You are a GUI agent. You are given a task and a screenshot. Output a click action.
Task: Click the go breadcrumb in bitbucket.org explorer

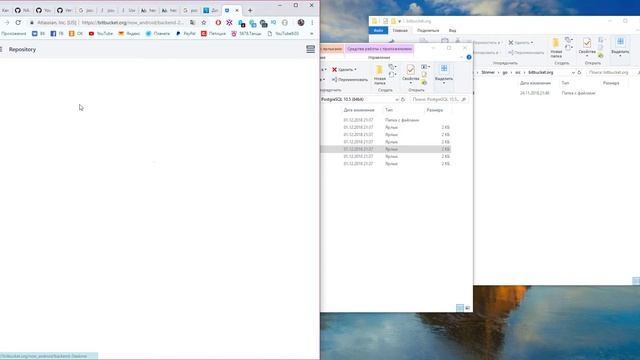click(x=505, y=72)
